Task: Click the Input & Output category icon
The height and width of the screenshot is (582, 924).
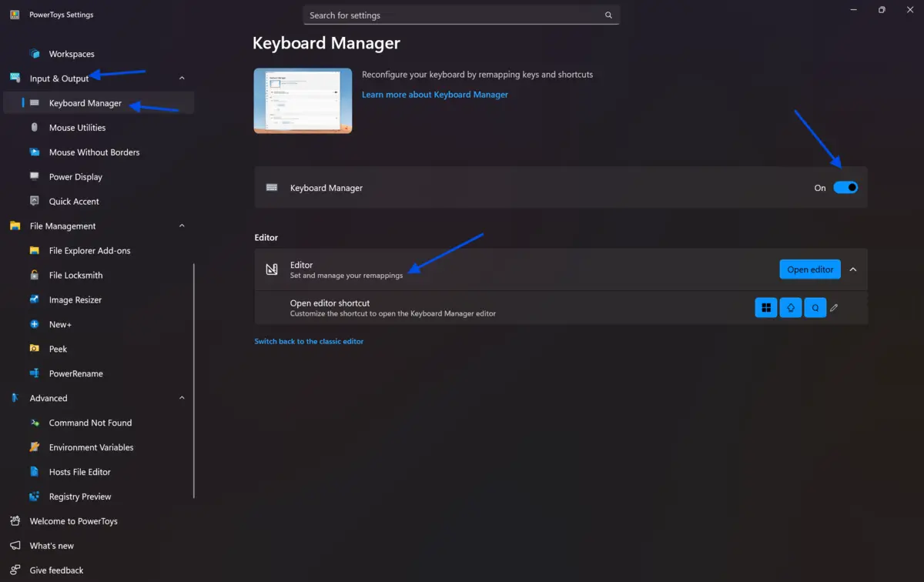Action: coord(15,79)
